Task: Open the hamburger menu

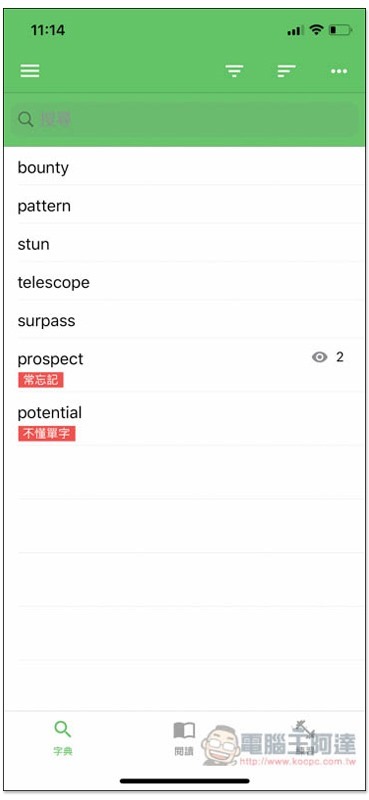Action: pyautogui.click(x=30, y=71)
